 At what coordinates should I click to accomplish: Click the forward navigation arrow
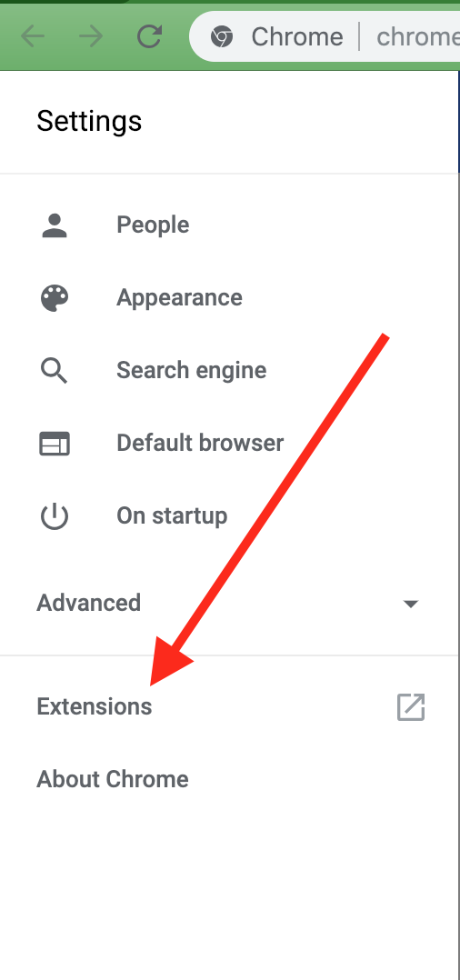point(91,37)
